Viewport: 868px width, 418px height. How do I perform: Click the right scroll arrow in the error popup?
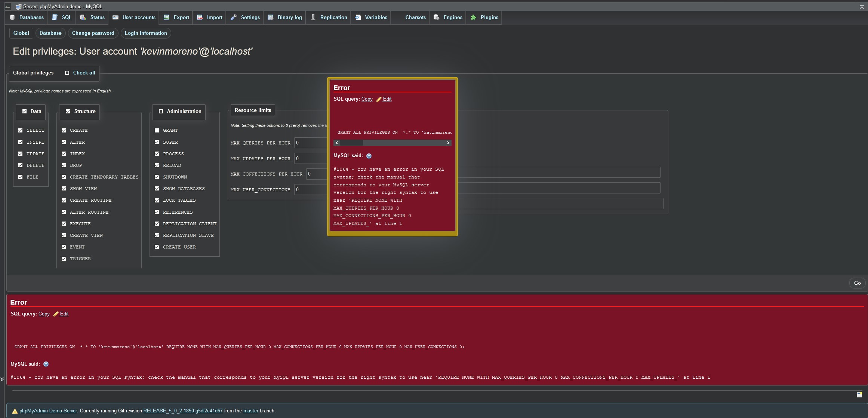click(x=448, y=143)
